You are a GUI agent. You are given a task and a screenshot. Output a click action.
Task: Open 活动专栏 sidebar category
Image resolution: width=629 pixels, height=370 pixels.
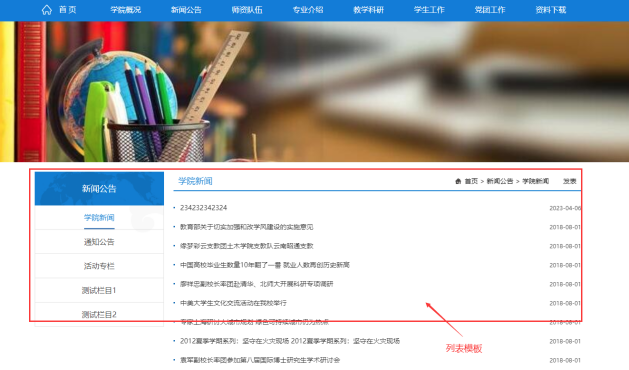pos(99,266)
